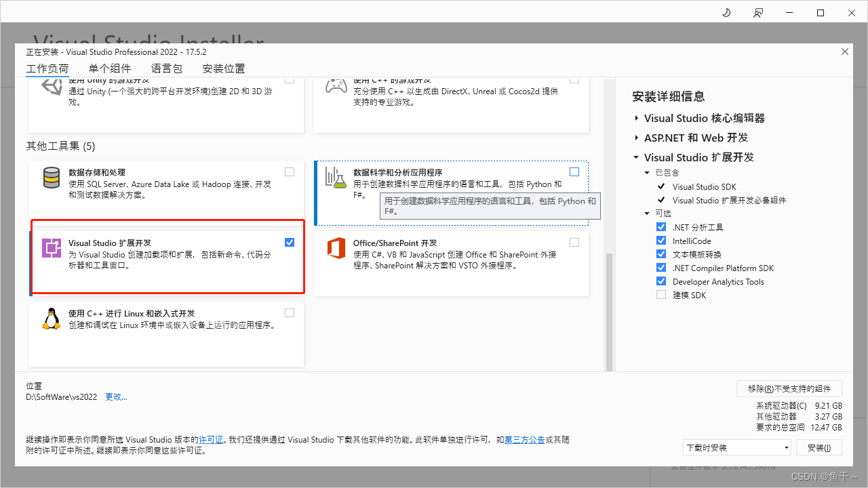Check the Linux and embedded C++ workload

pos(290,313)
